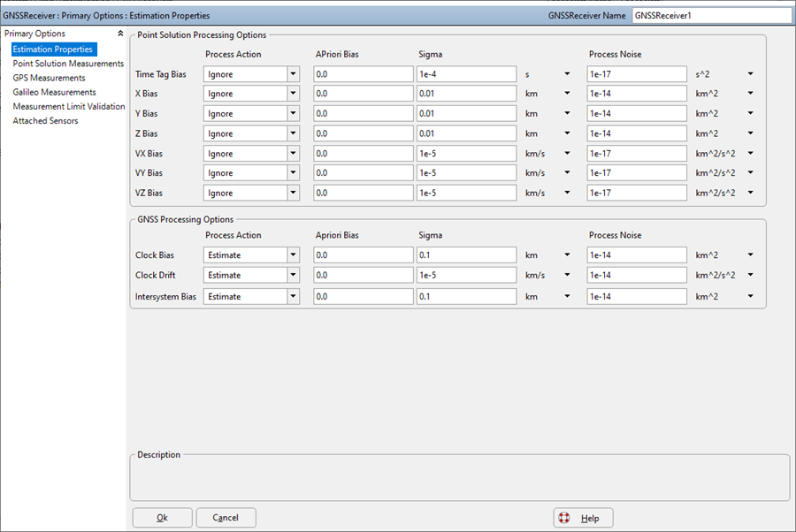Edit Time Tag Bias Process Noise field
This screenshot has width=796, height=532.
coord(637,74)
